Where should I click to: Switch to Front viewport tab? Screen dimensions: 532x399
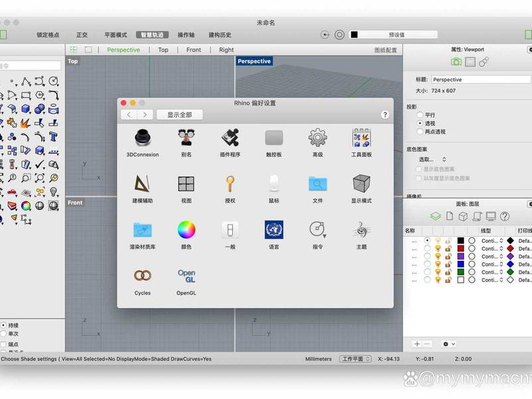coord(194,50)
